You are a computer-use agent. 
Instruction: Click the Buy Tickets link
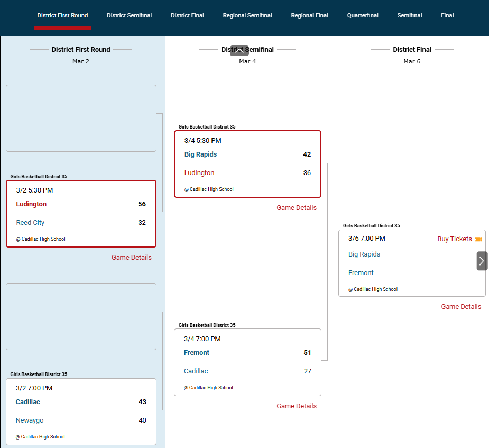(x=454, y=239)
